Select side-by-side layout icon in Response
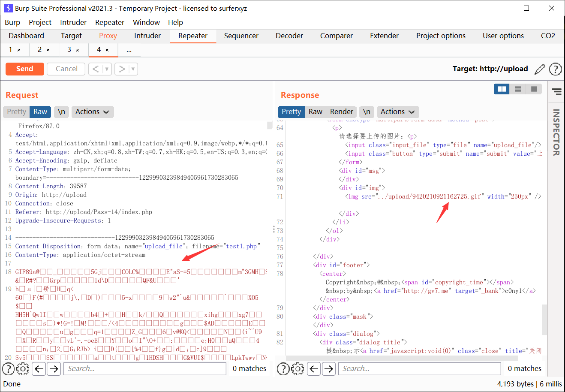This screenshot has height=392, width=565. (502, 89)
